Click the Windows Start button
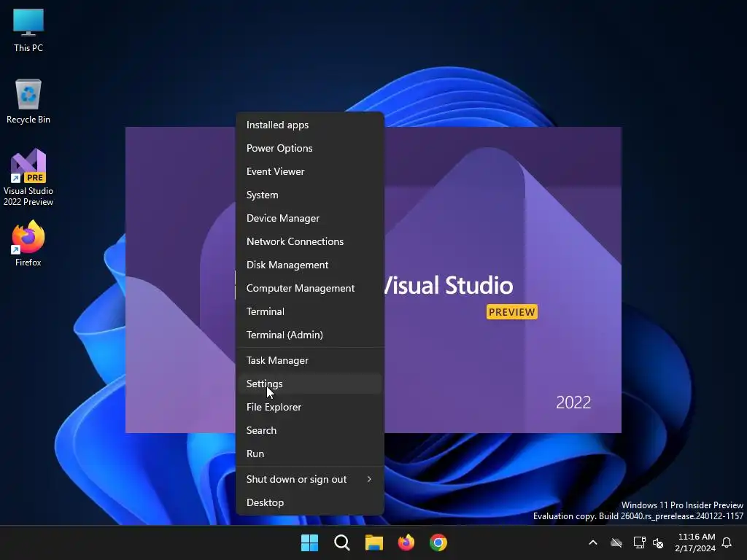Viewport: 747px width, 560px height. [309, 542]
